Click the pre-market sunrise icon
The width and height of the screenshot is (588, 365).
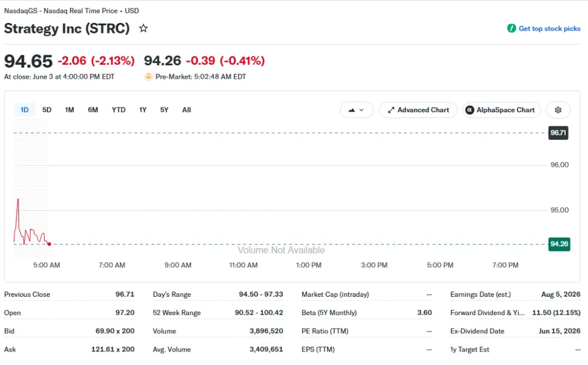[x=149, y=76]
